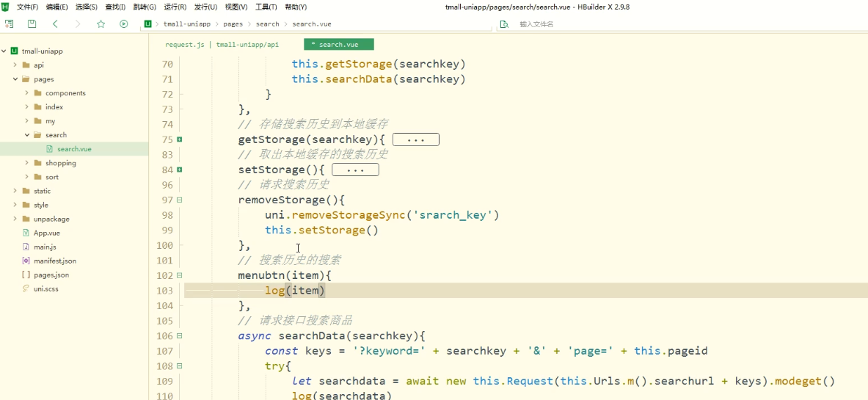This screenshot has width=868, height=400.
Task: Open the 发行(U) menu
Action: tap(205, 7)
